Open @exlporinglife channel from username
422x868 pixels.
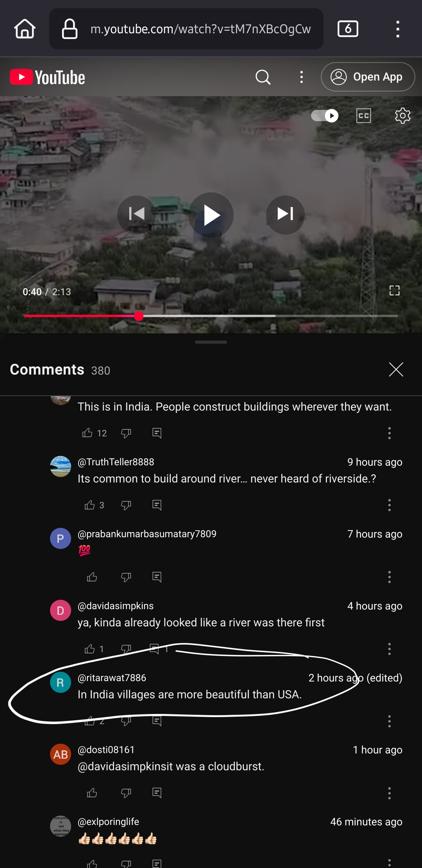coord(108,822)
